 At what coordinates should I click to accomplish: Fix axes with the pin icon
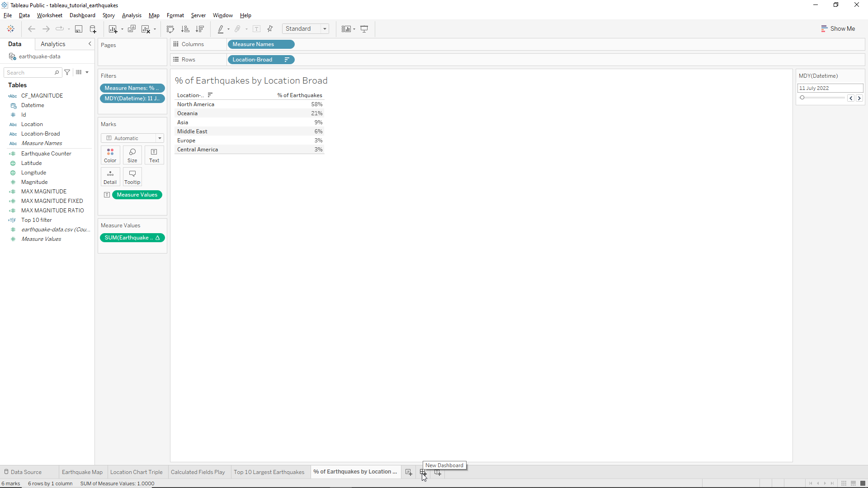(270, 29)
